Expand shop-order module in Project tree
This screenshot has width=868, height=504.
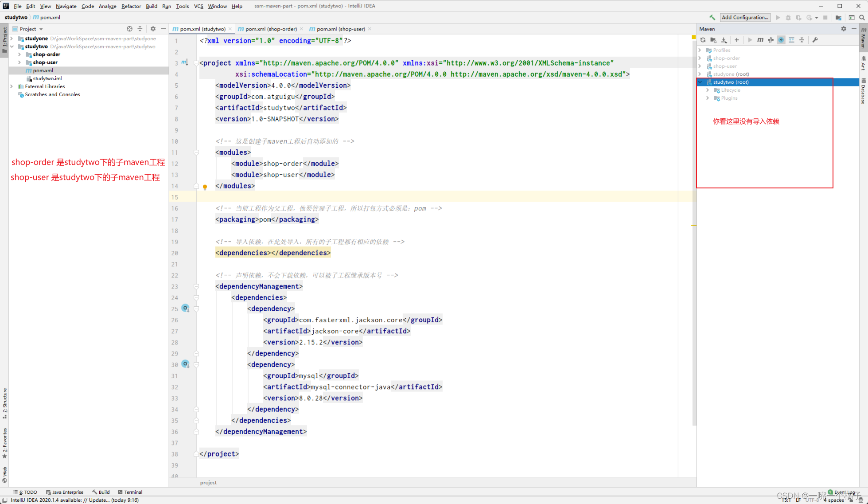pyautogui.click(x=19, y=55)
